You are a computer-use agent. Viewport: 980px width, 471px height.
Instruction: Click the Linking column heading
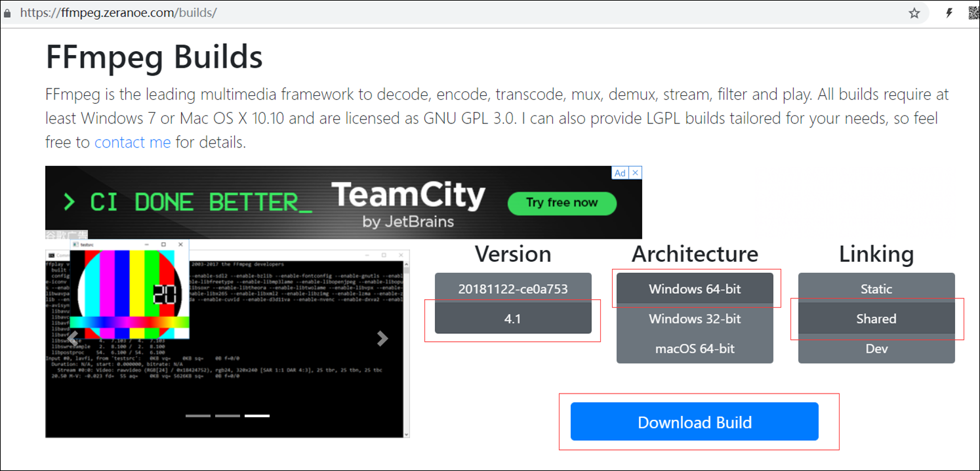876,254
